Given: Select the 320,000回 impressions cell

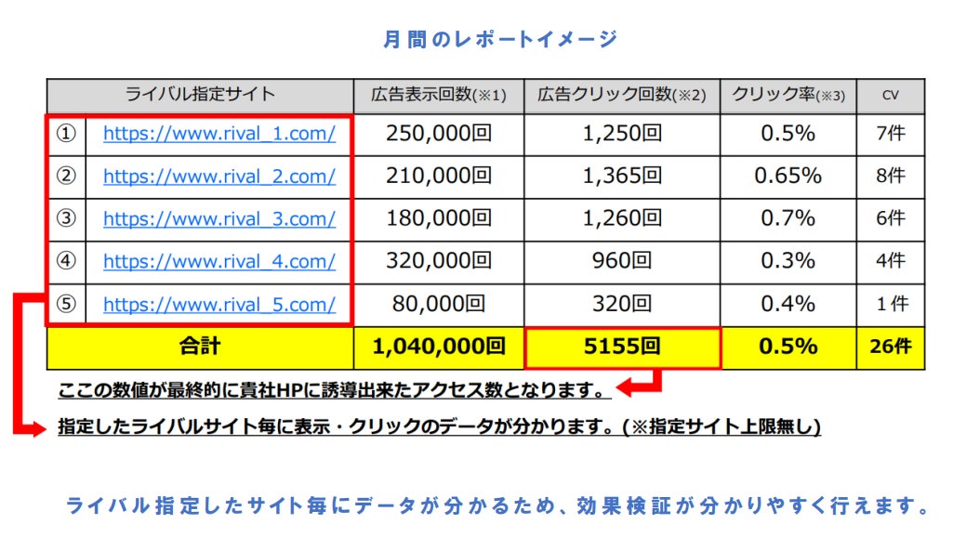Looking at the screenshot, I should click(439, 262).
